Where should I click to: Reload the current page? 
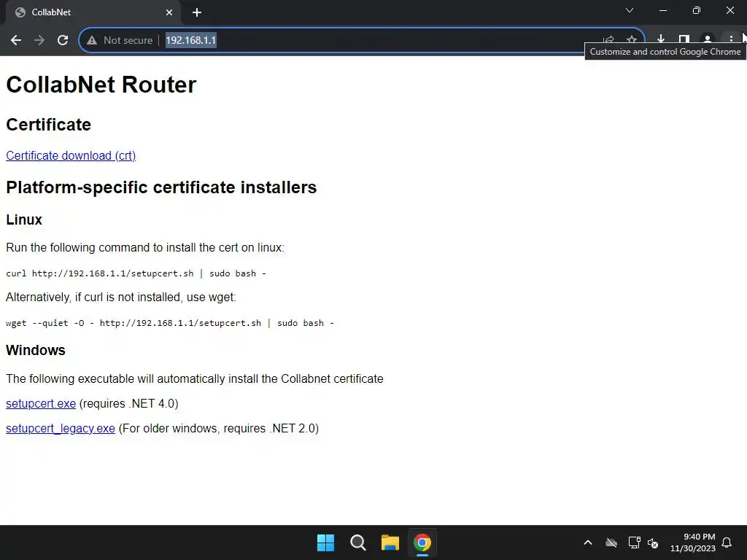[x=63, y=41]
